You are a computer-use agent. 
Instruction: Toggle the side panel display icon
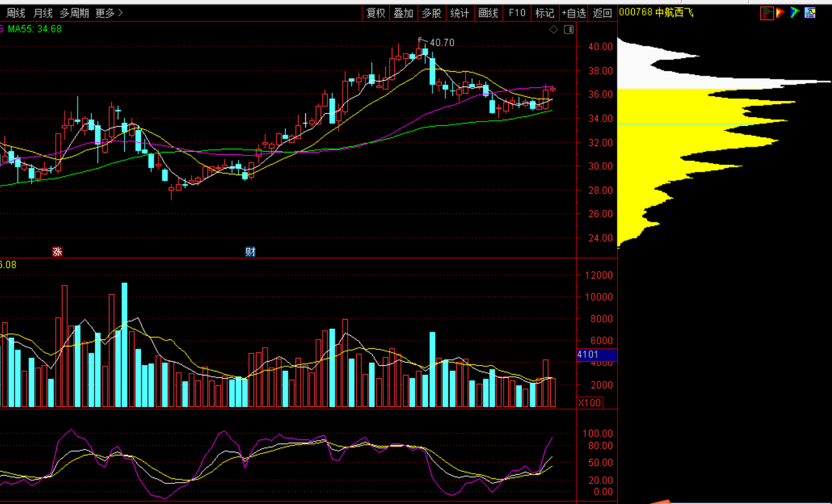569,30
